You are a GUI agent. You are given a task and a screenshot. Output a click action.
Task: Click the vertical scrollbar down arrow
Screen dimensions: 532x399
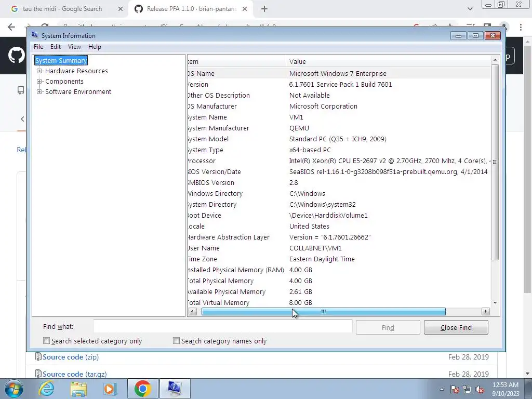[x=495, y=303]
